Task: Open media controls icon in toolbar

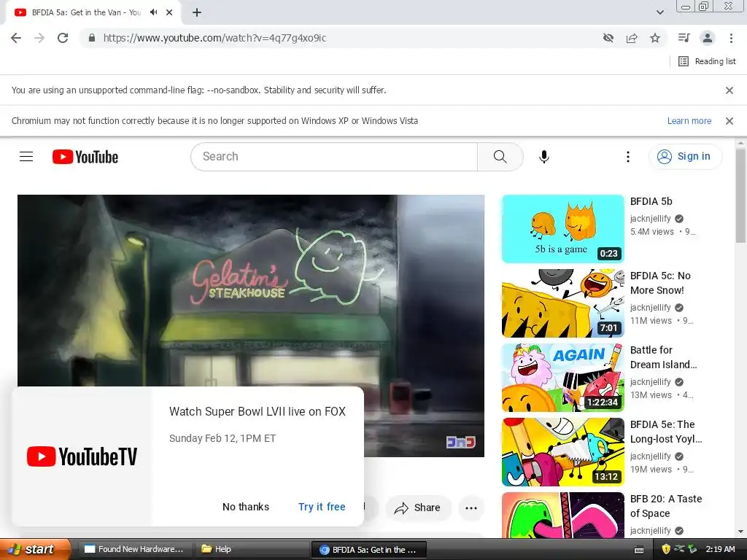Action: click(x=684, y=38)
